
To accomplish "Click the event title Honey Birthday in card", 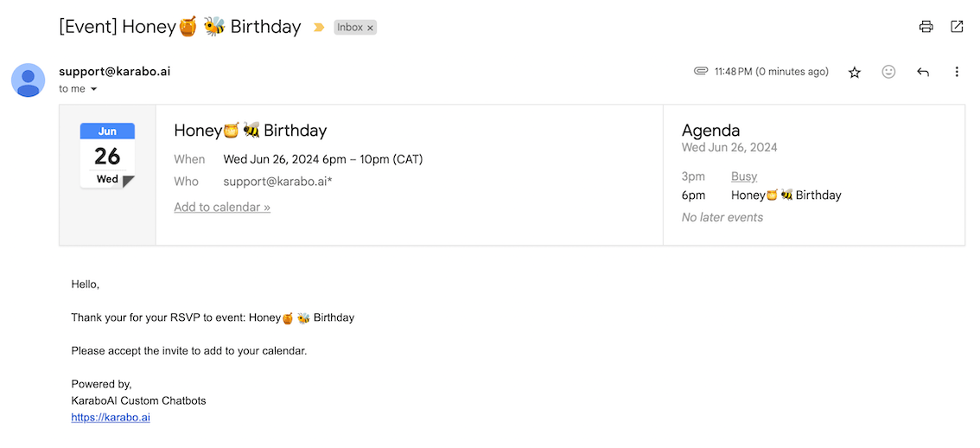I will tap(251, 131).
